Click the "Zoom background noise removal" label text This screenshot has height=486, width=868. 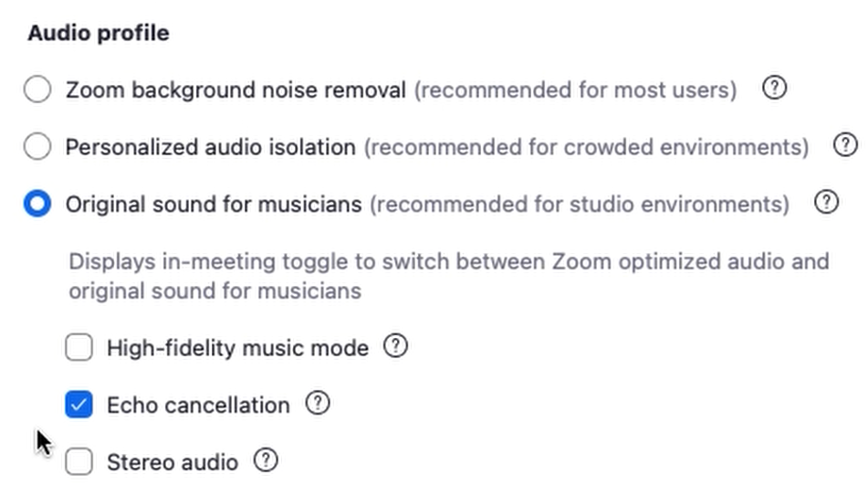pos(235,90)
